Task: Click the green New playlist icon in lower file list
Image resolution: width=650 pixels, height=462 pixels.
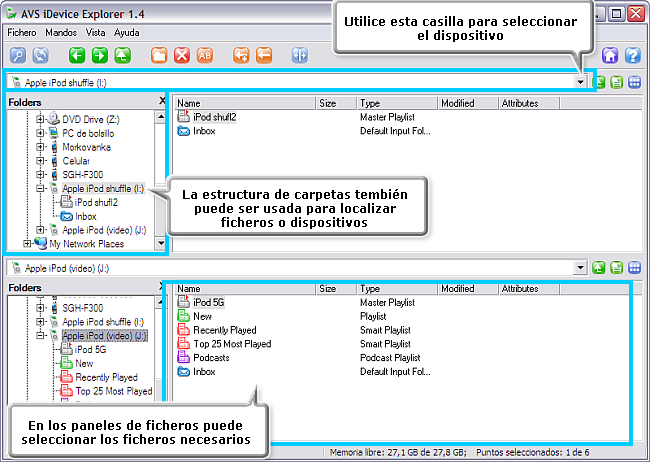Action: [183, 316]
